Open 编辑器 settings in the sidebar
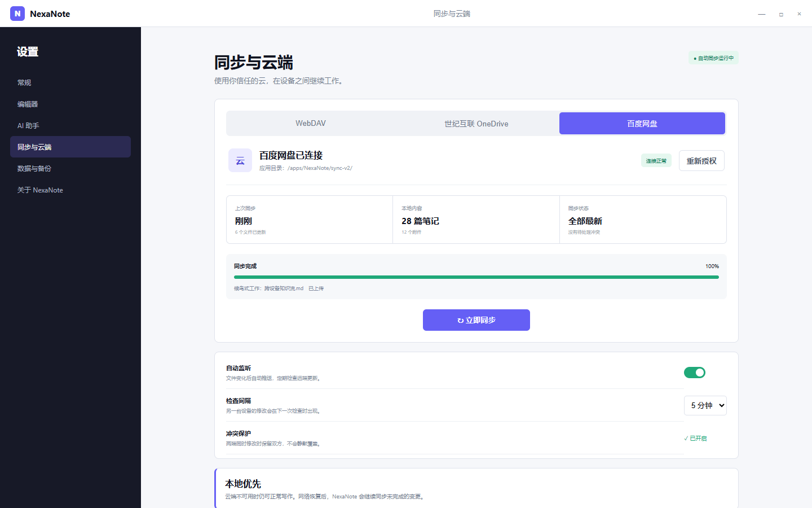This screenshot has width=812, height=508. [70, 104]
